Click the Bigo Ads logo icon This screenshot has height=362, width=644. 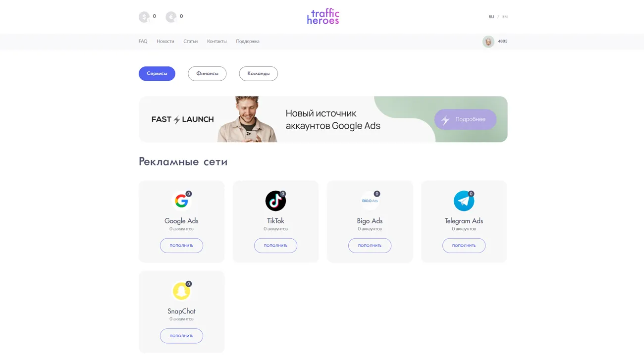click(x=370, y=201)
